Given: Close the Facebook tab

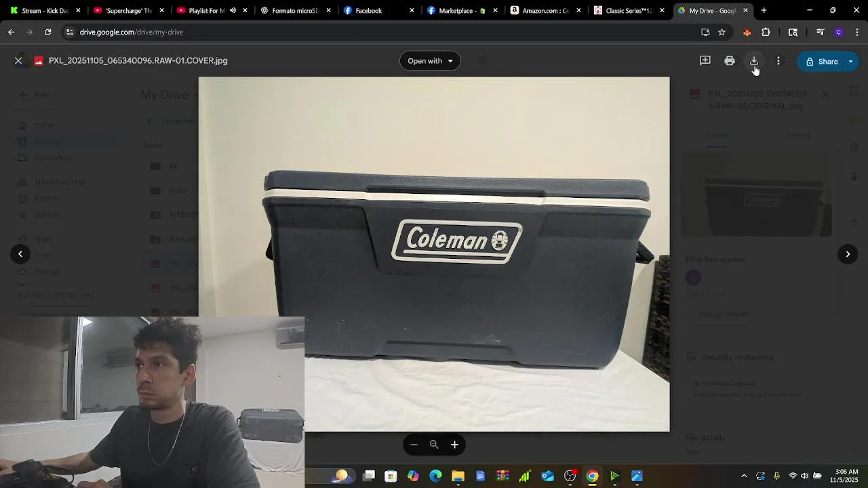Looking at the screenshot, I should (x=412, y=11).
